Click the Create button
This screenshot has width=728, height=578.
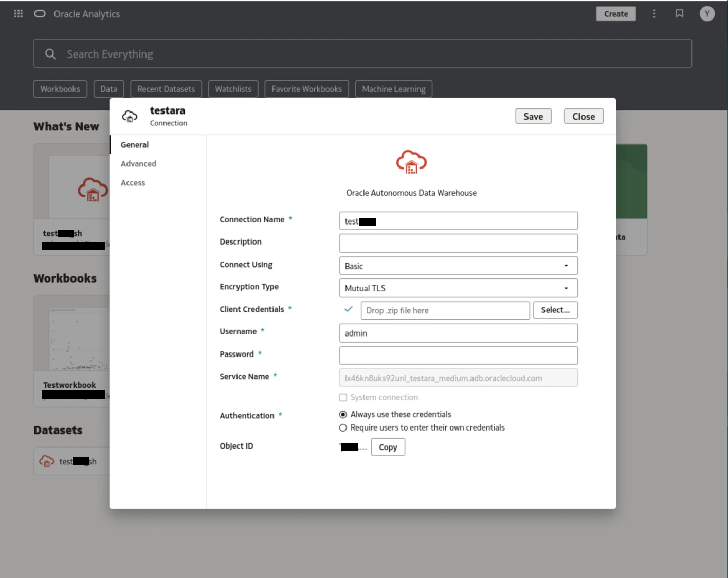[616, 14]
